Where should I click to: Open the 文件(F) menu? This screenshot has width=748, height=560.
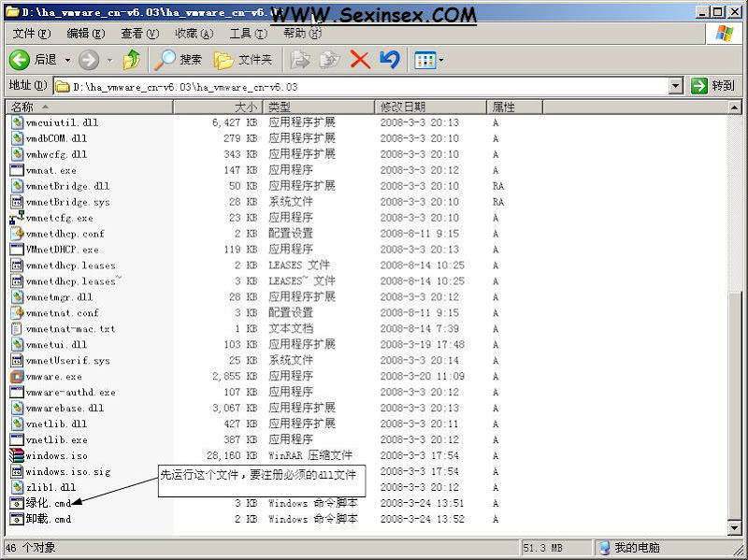tap(32, 34)
